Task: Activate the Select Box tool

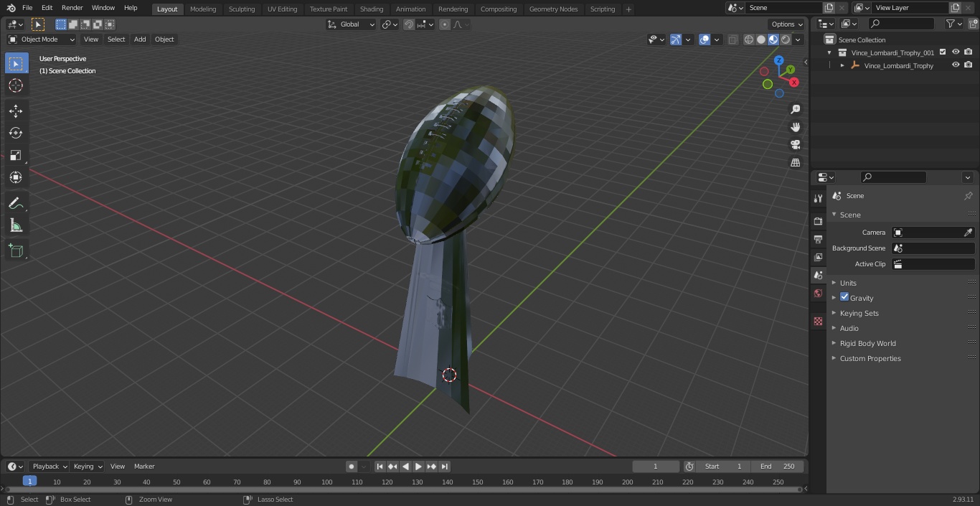Action: 16,63
